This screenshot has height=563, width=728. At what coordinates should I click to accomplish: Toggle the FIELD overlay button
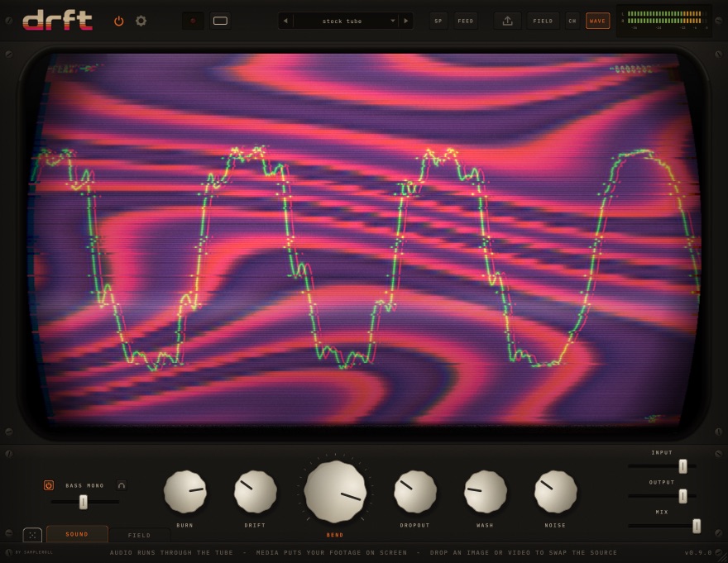coord(543,21)
